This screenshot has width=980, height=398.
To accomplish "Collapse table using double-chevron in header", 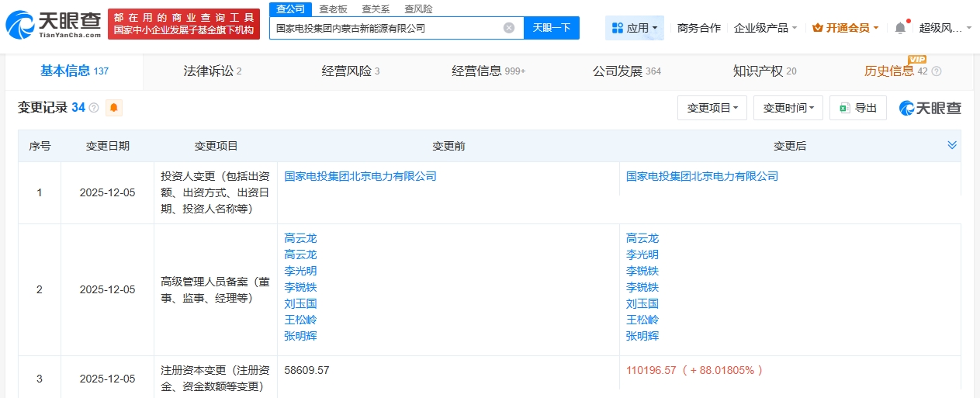I will click(952, 145).
